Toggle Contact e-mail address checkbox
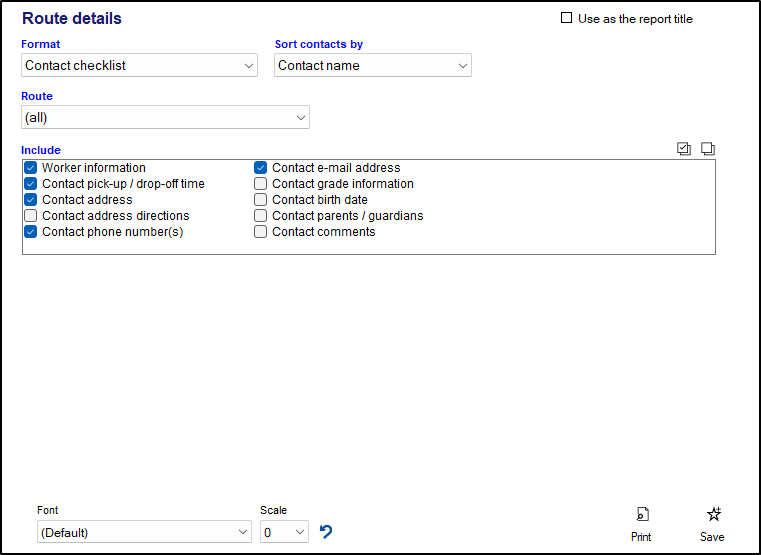Image resolution: width=761 pixels, height=555 pixels. tap(261, 168)
